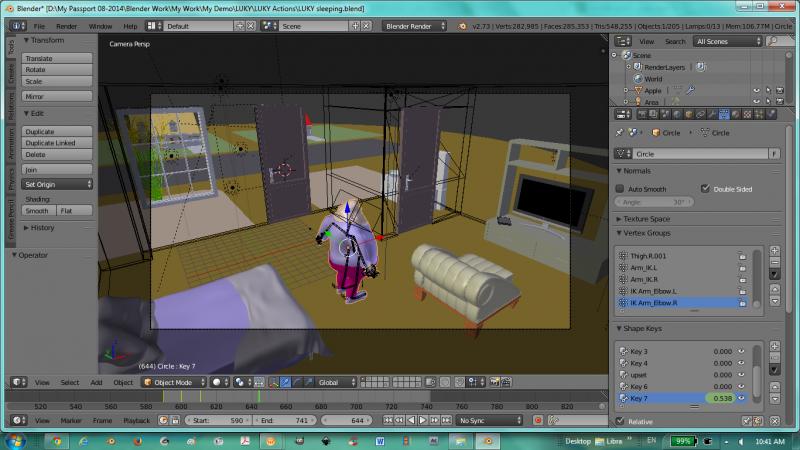Click the OpenGL render image icon

(494, 382)
